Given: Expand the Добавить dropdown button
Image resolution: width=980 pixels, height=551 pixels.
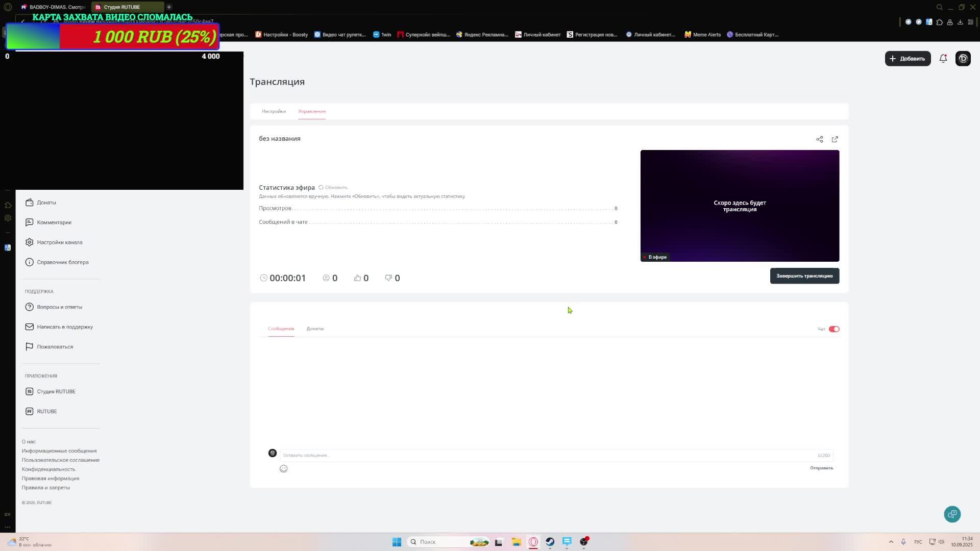Looking at the screenshot, I should (908, 59).
